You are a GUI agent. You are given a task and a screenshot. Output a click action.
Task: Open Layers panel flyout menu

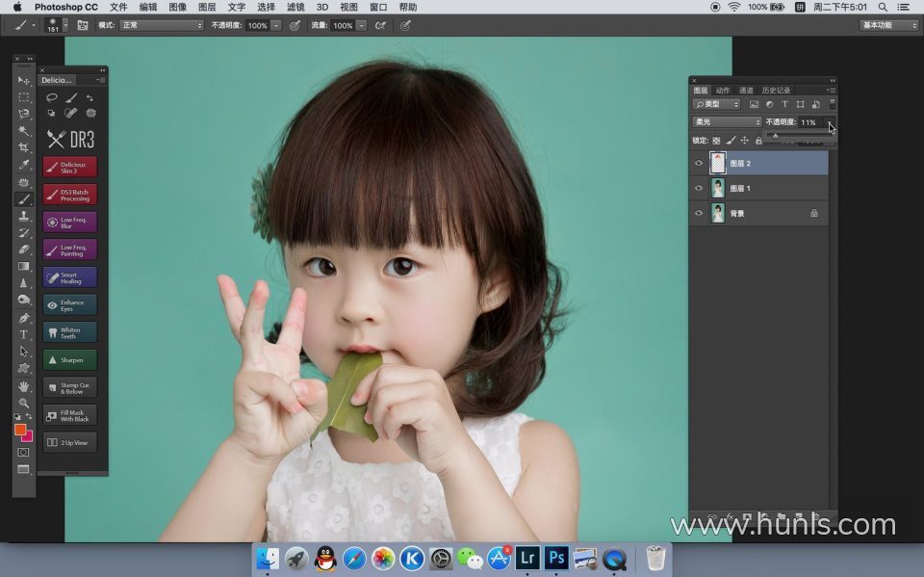tap(831, 91)
